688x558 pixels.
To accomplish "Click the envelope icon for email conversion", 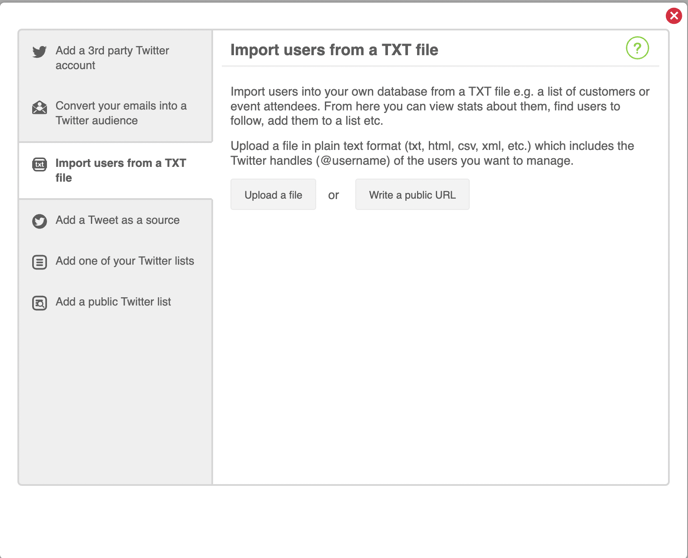I will [x=39, y=107].
